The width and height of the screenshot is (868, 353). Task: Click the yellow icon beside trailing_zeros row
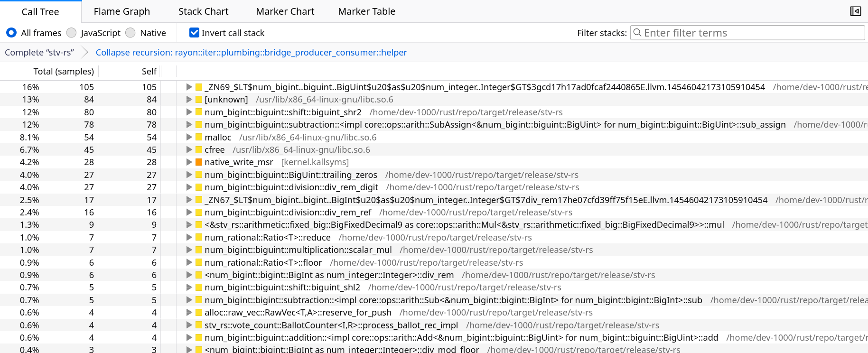click(199, 175)
